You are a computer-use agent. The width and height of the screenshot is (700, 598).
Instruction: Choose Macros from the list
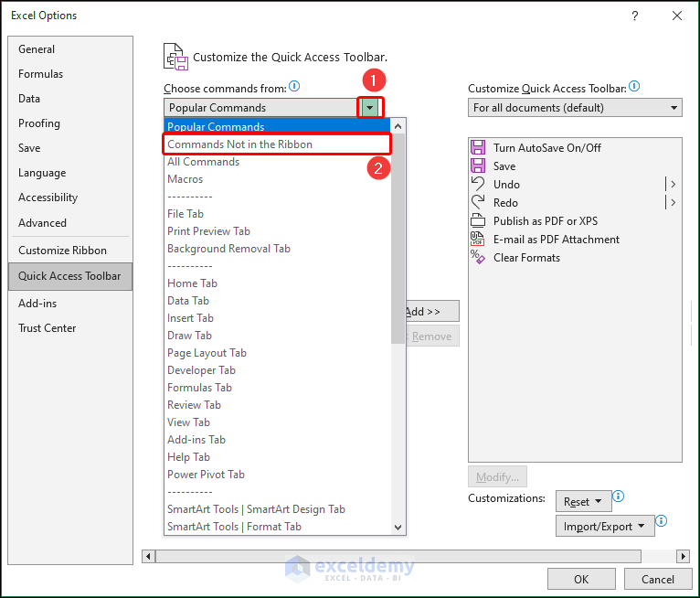277,179
